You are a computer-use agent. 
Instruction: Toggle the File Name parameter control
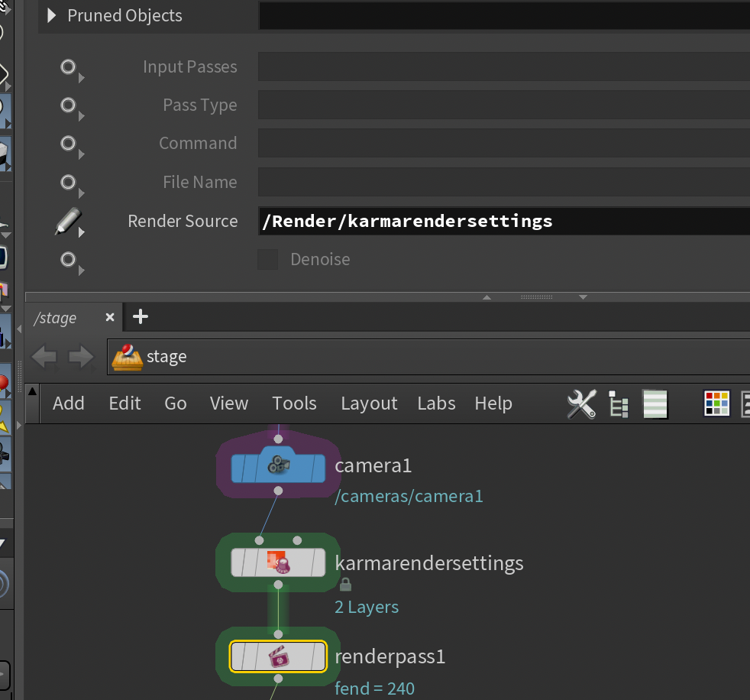[69, 183]
